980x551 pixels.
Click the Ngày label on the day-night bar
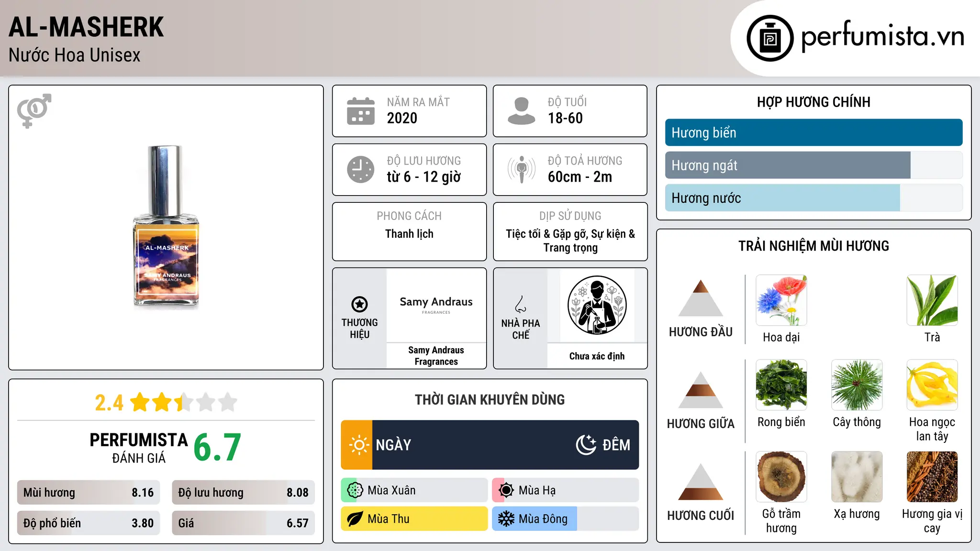click(393, 445)
